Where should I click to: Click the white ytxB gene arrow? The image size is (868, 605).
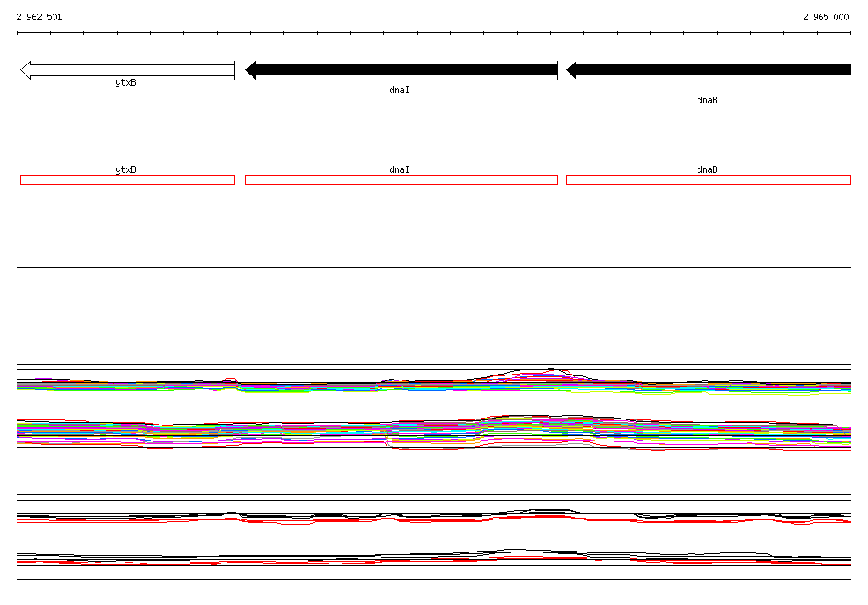127,70
